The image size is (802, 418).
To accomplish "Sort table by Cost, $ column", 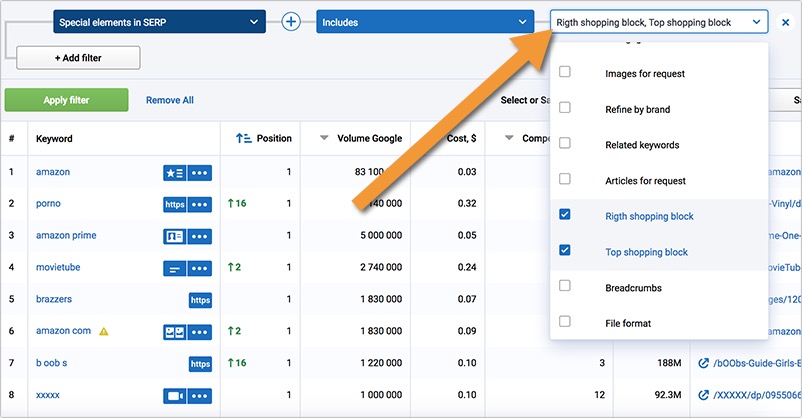I will pyautogui.click(x=459, y=139).
